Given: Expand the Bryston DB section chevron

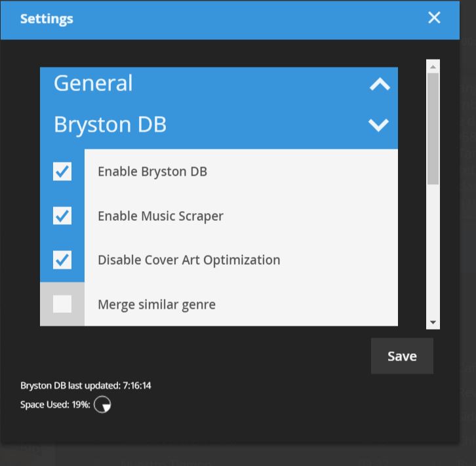Looking at the screenshot, I should 378,125.
